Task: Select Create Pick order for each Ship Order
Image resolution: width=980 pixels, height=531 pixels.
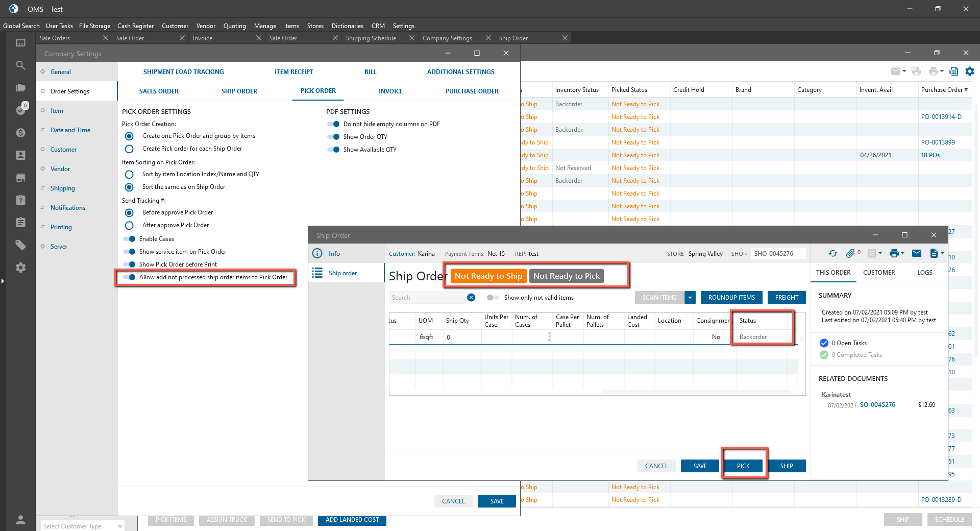Action: coord(129,149)
